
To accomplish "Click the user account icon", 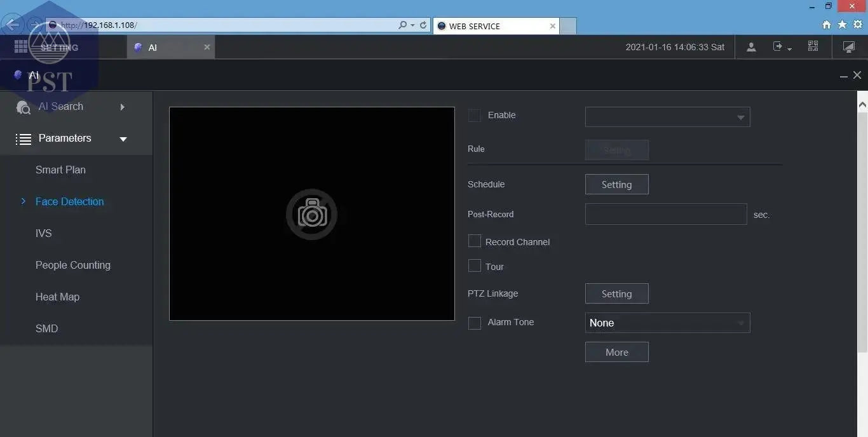I will pos(751,47).
